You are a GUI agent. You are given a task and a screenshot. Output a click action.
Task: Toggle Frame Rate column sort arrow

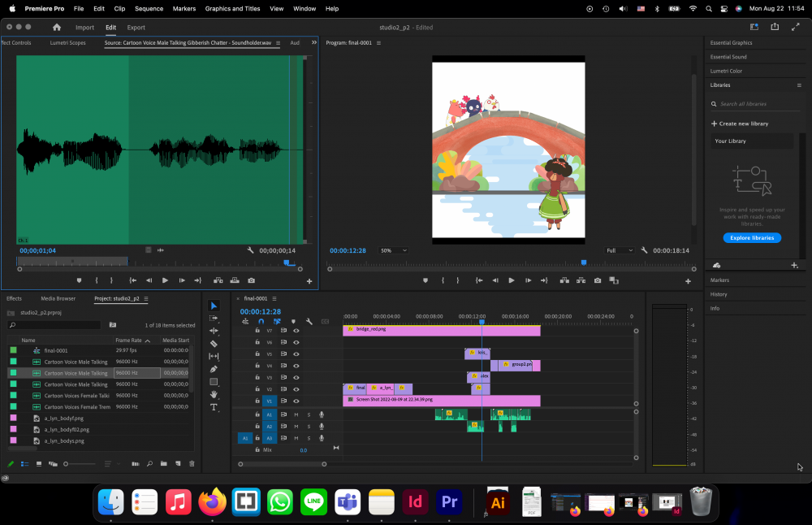point(148,341)
